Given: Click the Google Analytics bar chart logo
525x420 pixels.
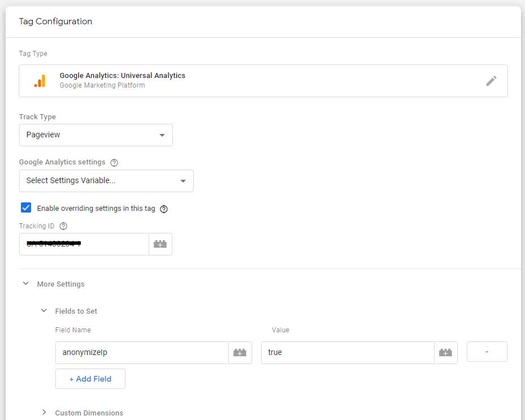Looking at the screenshot, I should click(x=40, y=81).
